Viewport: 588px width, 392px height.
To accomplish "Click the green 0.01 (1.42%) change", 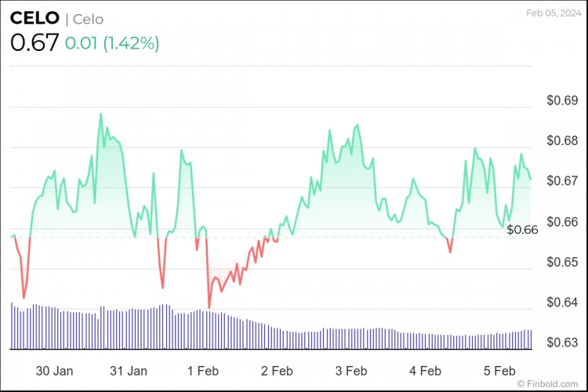I will tap(111, 43).
